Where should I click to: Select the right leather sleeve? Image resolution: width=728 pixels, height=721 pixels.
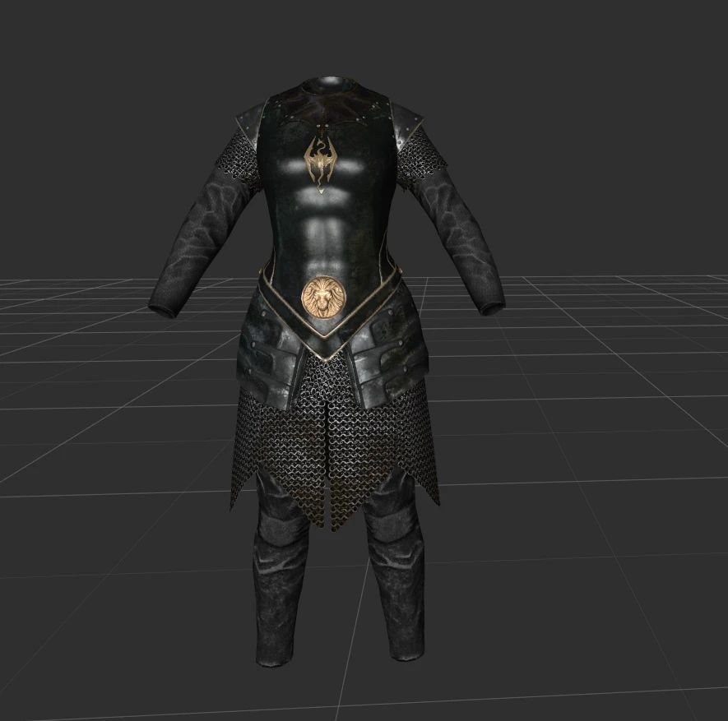[465, 238]
